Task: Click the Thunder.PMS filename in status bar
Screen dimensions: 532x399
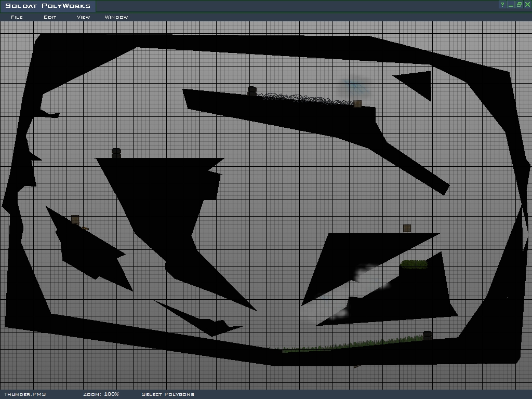Action: click(x=24, y=394)
